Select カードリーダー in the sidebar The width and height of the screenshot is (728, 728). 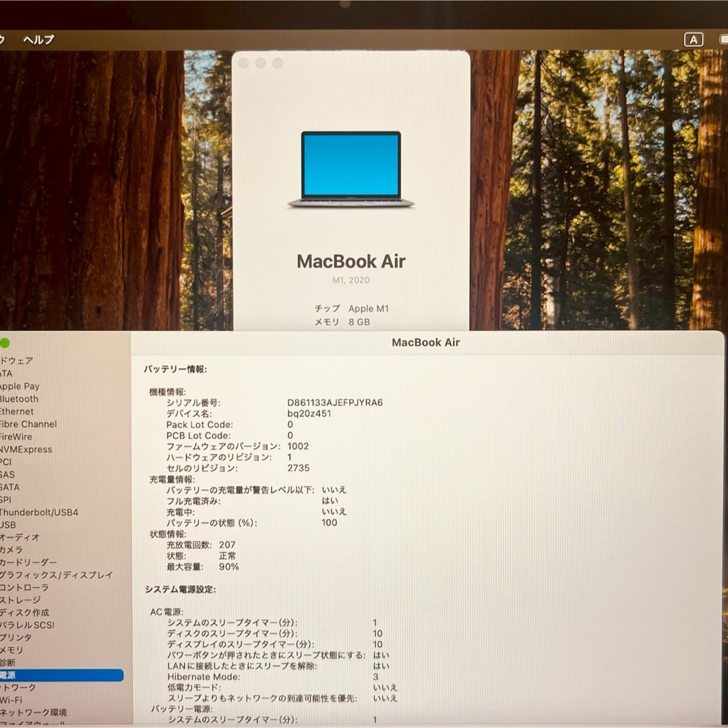click(x=28, y=562)
